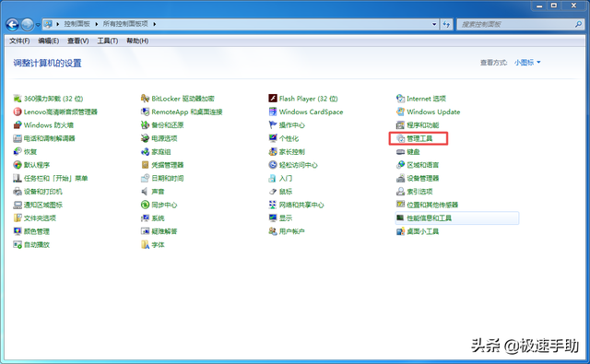Image resolution: width=590 pixels, height=364 pixels.
Task: Click the 轻松访问中心 link
Action: (x=299, y=165)
